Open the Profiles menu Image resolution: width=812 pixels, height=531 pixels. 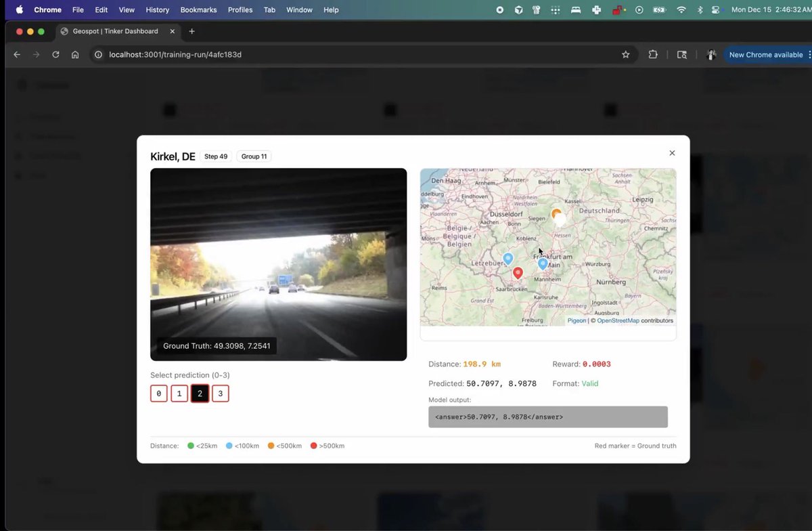click(x=240, y=10)
